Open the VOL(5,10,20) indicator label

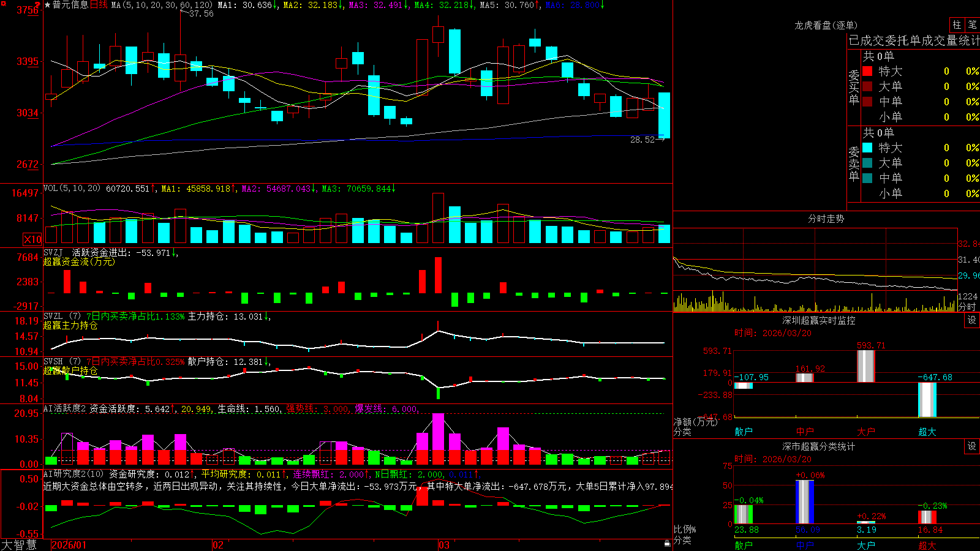72,188
